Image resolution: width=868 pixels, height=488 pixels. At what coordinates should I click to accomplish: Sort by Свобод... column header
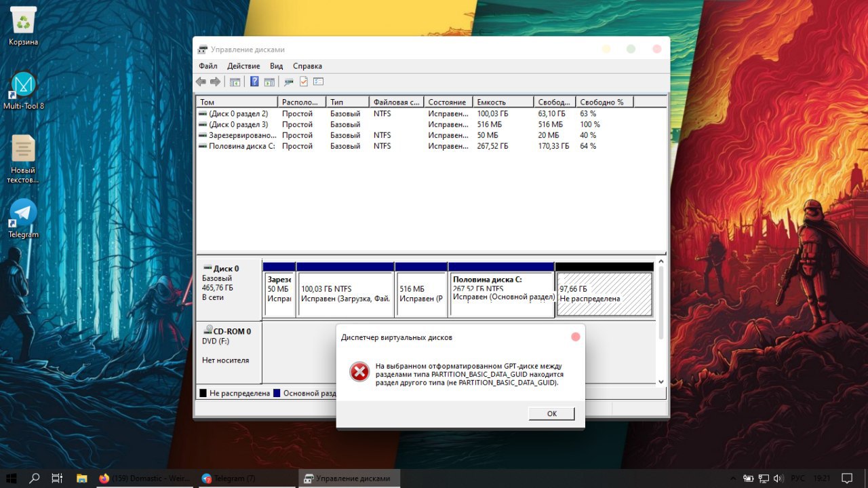pyautogui.click(x=555, y=102)
